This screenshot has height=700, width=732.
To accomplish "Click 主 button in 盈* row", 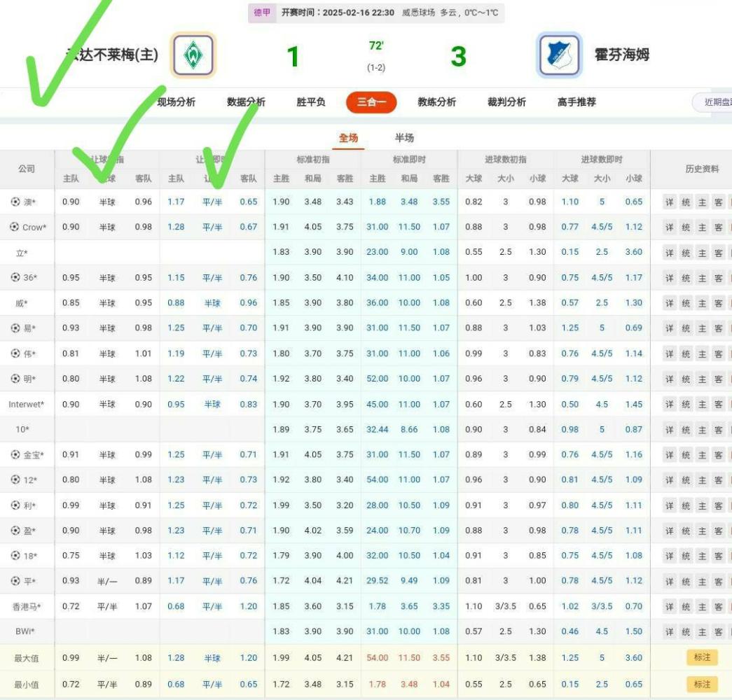I will click(x=702, y=531).
